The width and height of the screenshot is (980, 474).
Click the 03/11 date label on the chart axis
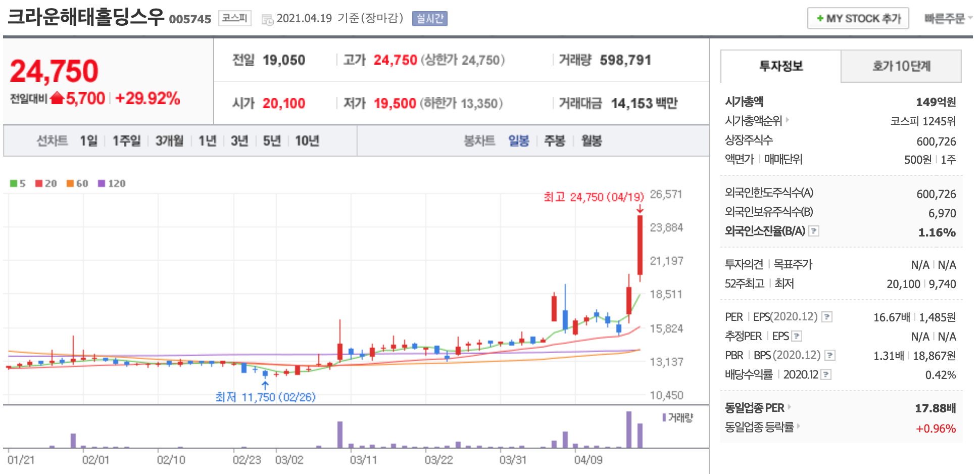[363, 460]
